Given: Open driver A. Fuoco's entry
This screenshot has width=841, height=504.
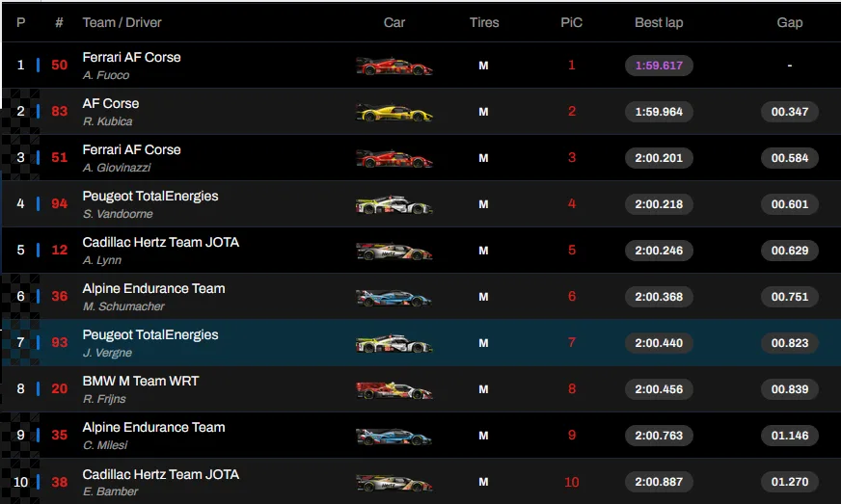Looking at the screenshot, I should [106, 75].
